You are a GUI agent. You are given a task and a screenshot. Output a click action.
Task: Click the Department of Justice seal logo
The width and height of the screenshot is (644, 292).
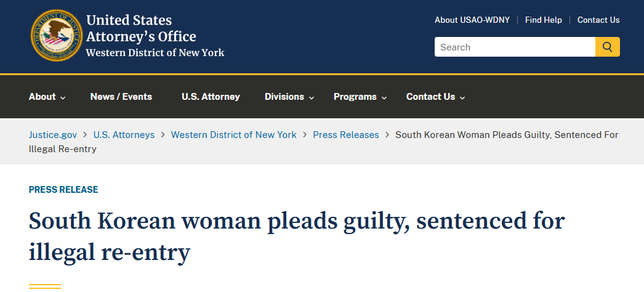[57, 36]
